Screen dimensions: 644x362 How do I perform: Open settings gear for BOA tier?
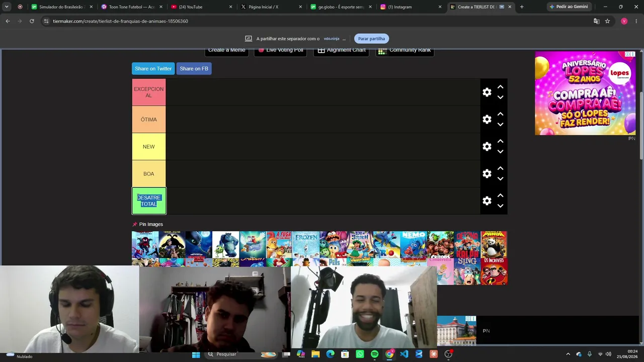[487, 174]
